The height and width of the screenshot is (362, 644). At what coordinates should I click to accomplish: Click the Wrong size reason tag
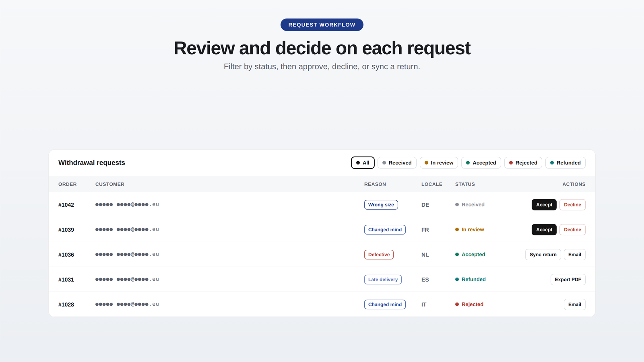[x=381, y=205]
